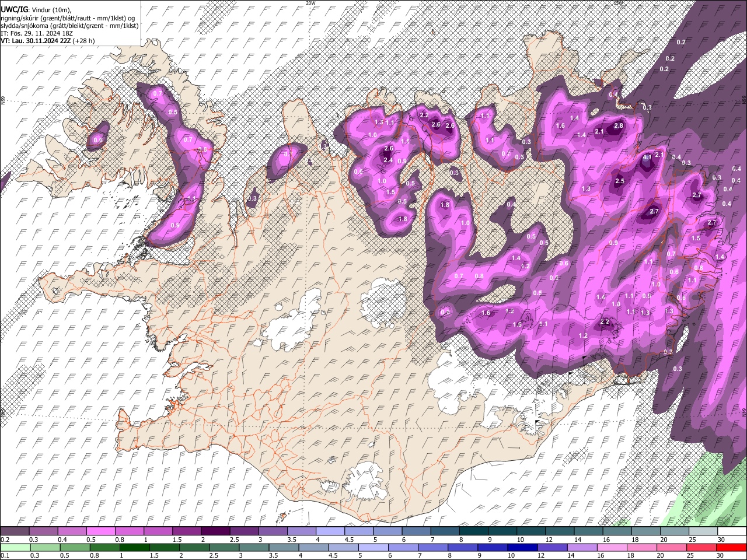Click the '0.2' label on upper scale
Image resolution: width=747 pixels, height=560 pixels.
click(5, 540)
